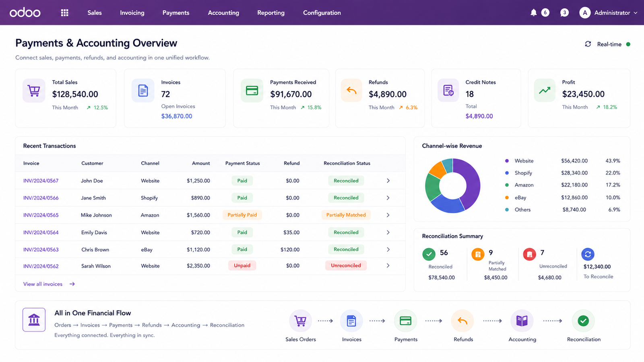
Task: Click the Total Sales cart icon
Action: (34, 90)
